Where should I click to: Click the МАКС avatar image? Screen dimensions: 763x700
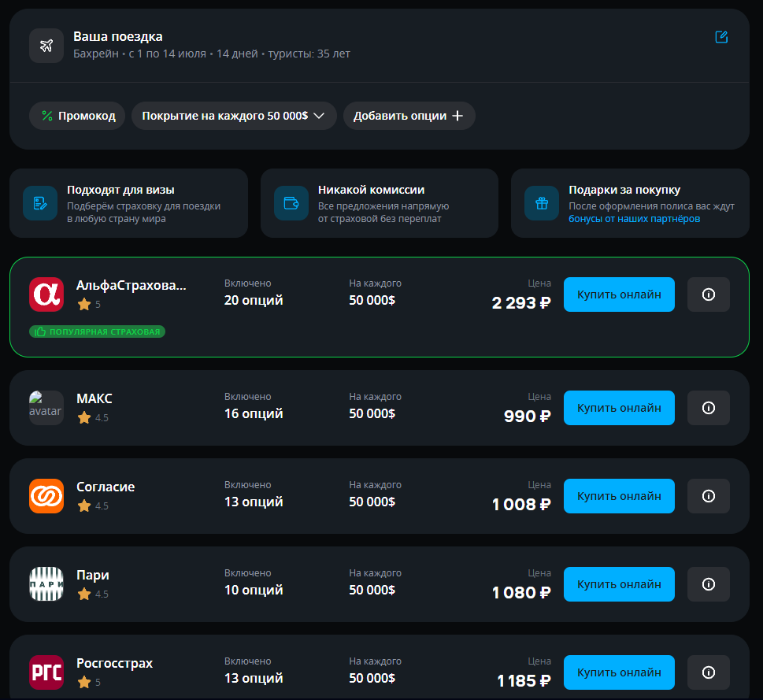pos(46,408)
